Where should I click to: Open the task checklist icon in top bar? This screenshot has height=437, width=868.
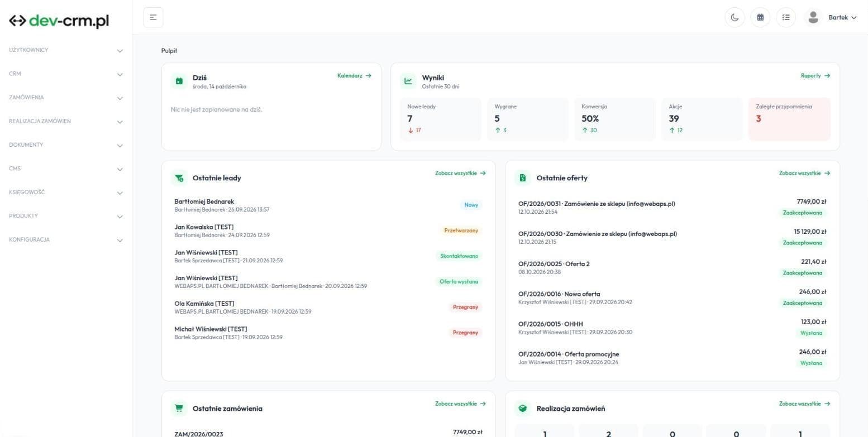click(786, 17)
